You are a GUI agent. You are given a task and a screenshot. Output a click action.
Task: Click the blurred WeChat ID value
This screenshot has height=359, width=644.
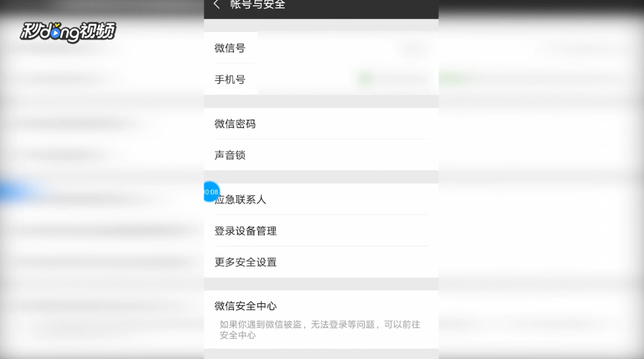pos(414,48)
